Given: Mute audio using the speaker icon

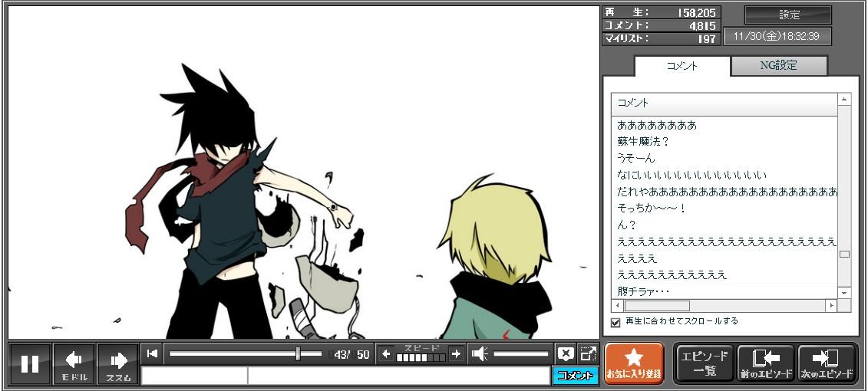Looking at the screenshot, I should pos(480,353).
